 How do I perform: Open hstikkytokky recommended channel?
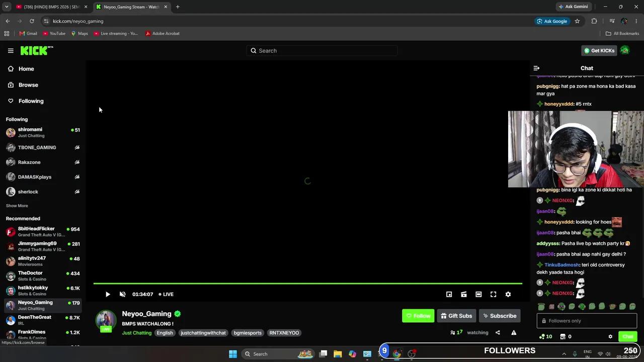pyautogui.click(x=43, y=291)
